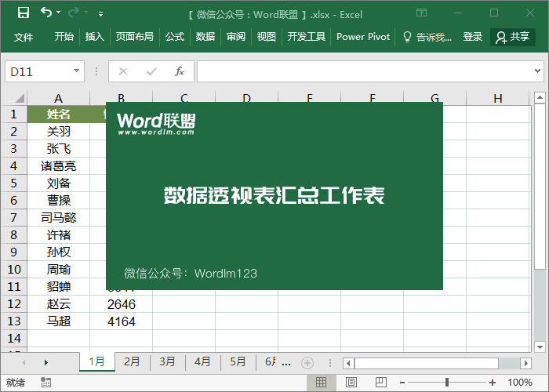This screenshot has width=549, height=392.
Task: Open Customize Quick Access Toolbar dropdown
Action: click(x=100, y=14)
